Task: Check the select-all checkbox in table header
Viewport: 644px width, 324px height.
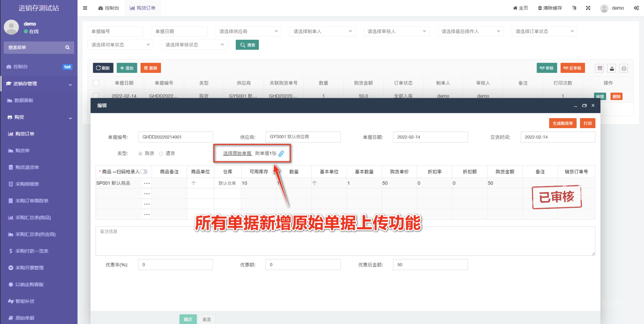Action: pos(96,83)
